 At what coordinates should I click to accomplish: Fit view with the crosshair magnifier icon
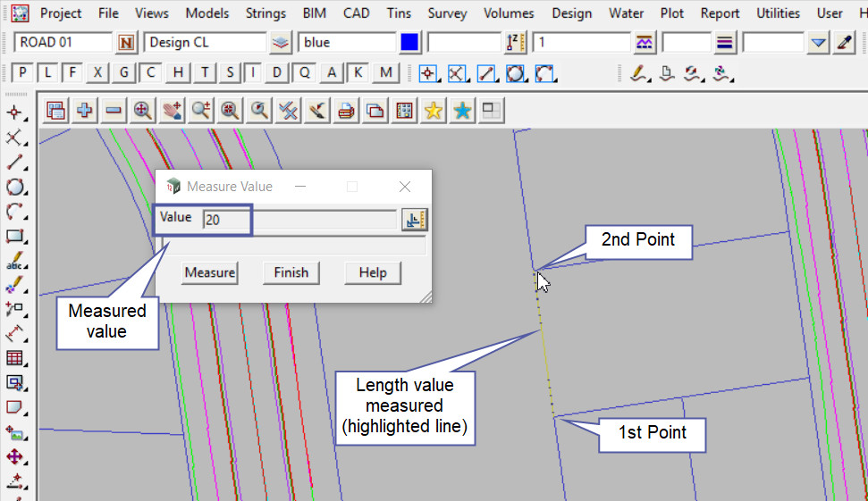[x=143, y=111]
